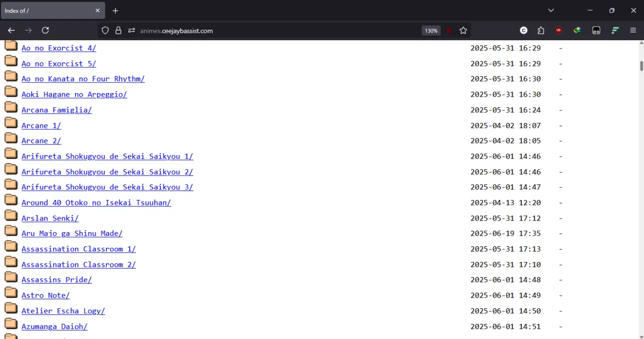This screenshot has height=339, width=644.
Task: Go back using the browser back arrow
Action: pos(11,31)
